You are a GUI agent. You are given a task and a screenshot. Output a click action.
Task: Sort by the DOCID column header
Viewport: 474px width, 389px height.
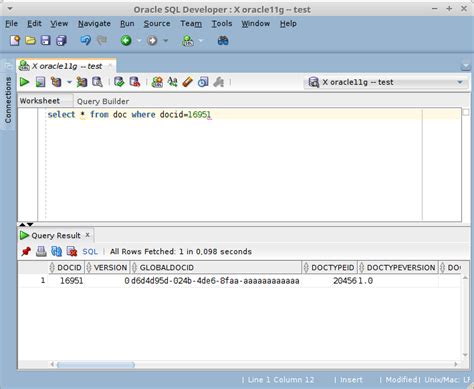66,268
